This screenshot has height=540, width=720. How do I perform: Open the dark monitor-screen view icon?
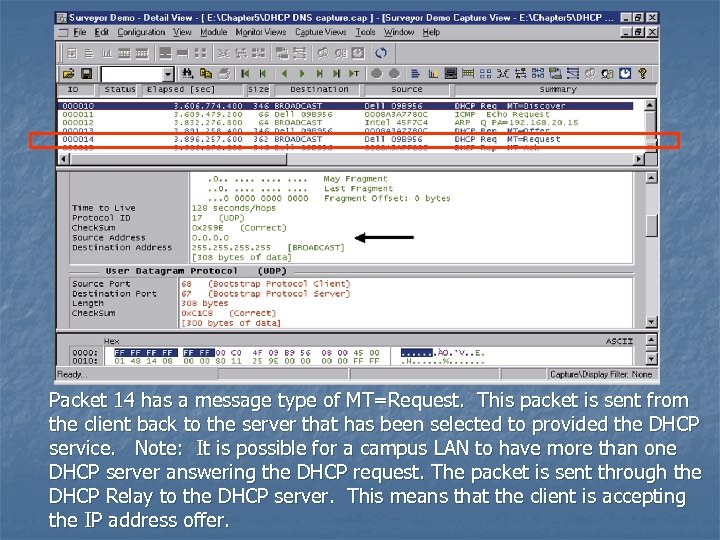451,73
